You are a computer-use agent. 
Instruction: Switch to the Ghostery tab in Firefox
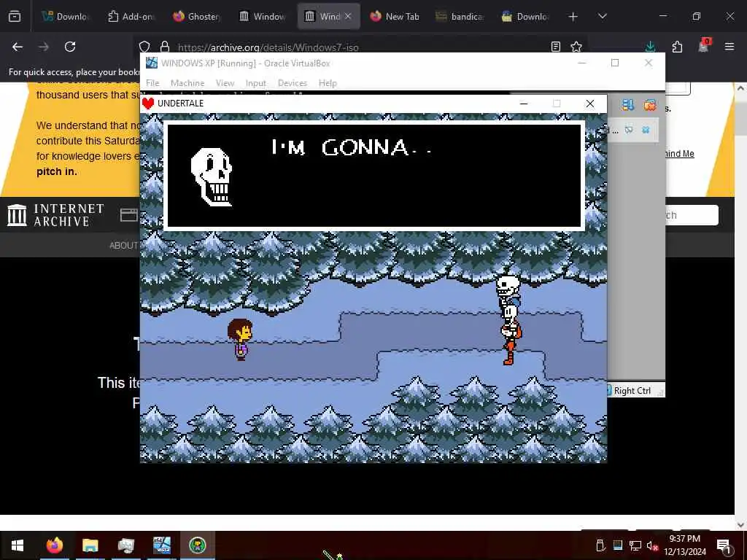(197, 16)
